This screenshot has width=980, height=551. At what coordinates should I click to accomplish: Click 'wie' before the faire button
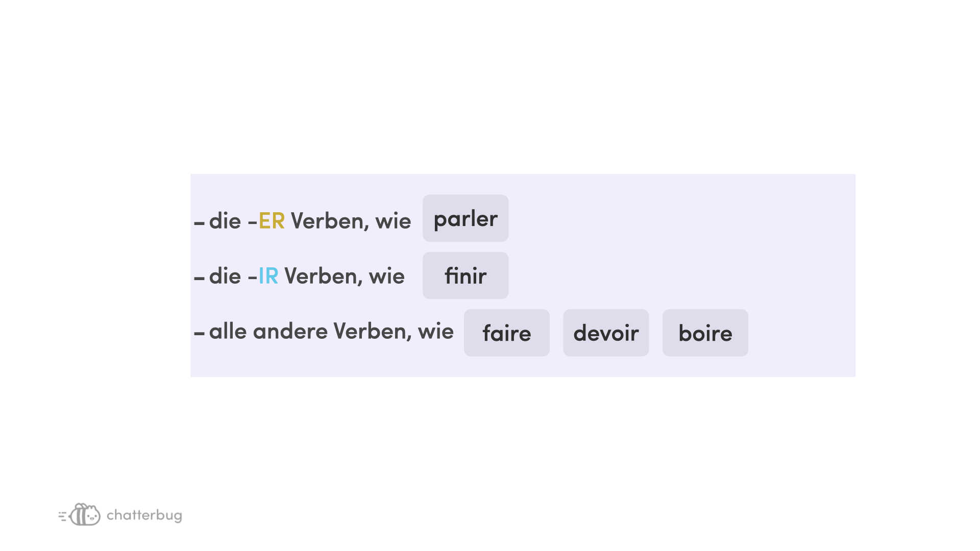coord(435,331)
